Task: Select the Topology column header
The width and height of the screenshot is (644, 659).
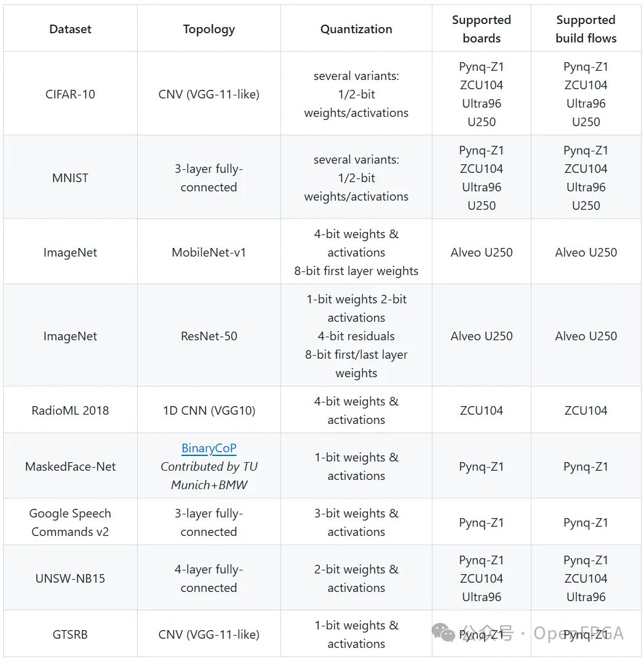Action: (209, 29)
